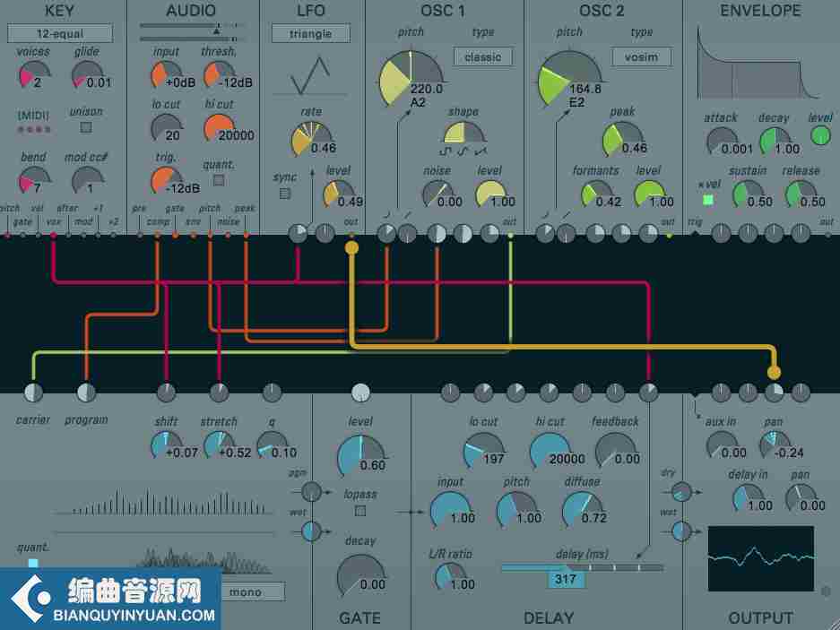Click the voices knob set to 2
The width and height of the screenshot is (840, 630).
(x=33, y=74)
